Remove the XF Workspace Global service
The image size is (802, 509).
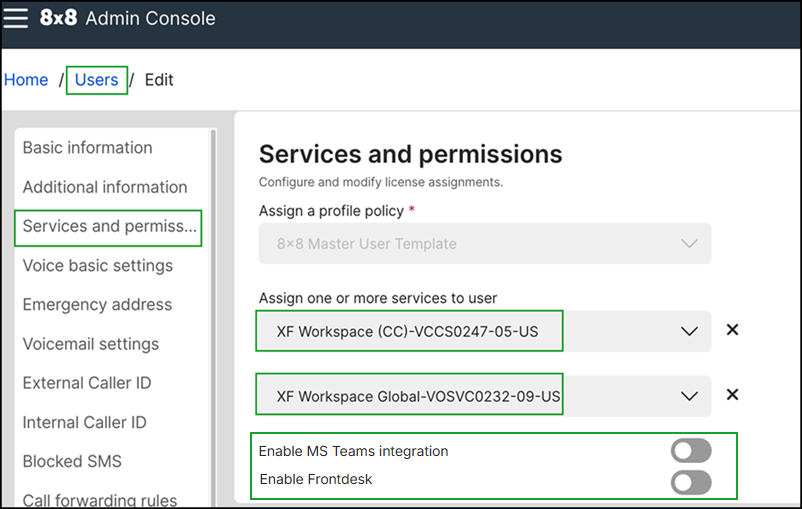click(x=732, y=395)
